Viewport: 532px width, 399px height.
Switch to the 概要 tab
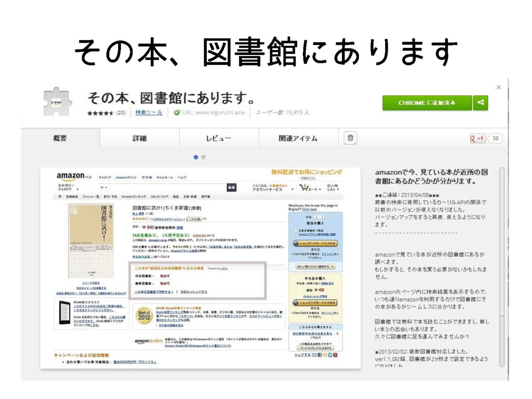point(60,138)
